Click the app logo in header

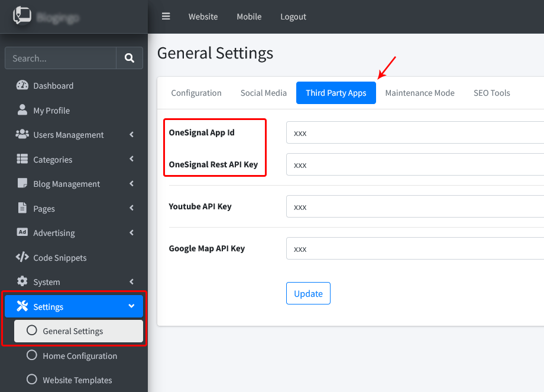click(x=22, y=16)
